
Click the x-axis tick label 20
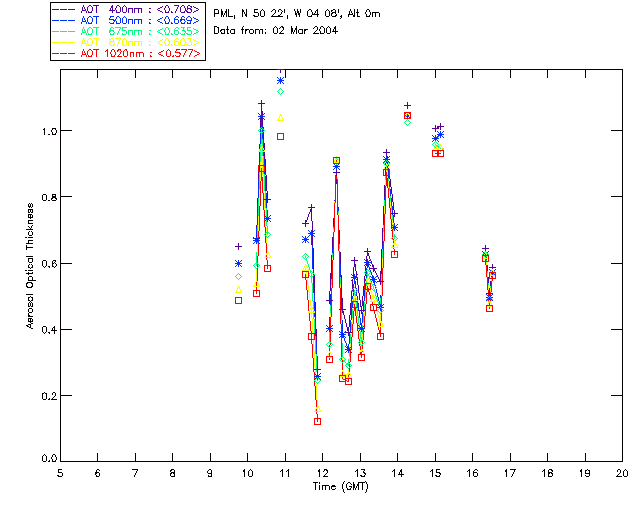622,473
